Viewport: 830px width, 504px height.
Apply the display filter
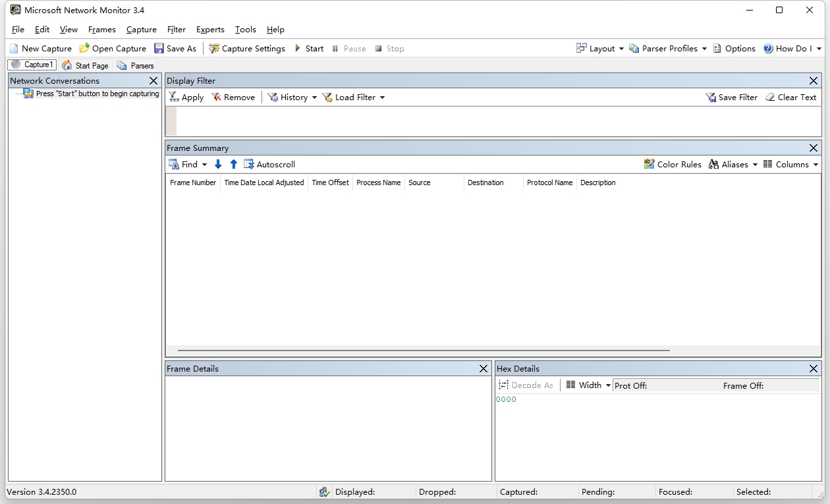(186, 97)
